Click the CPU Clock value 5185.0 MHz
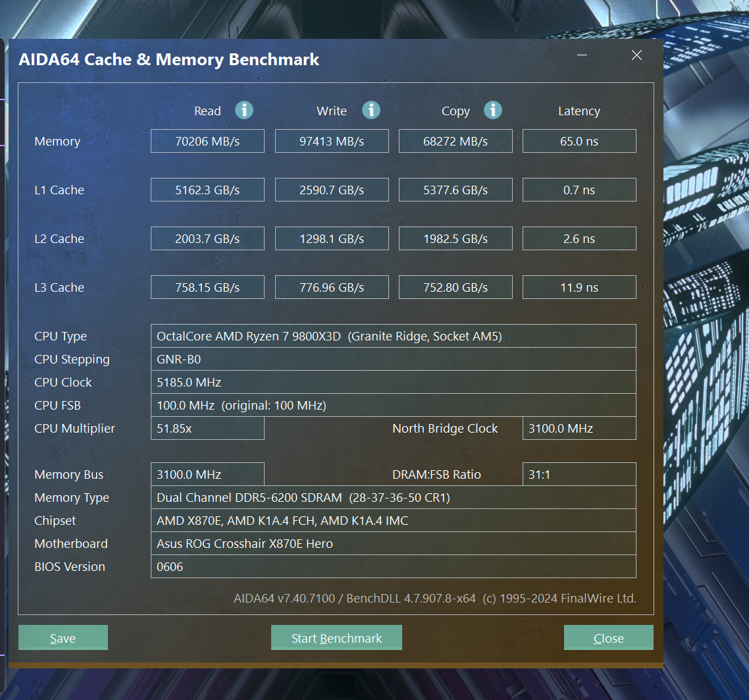 pos(393,382)
